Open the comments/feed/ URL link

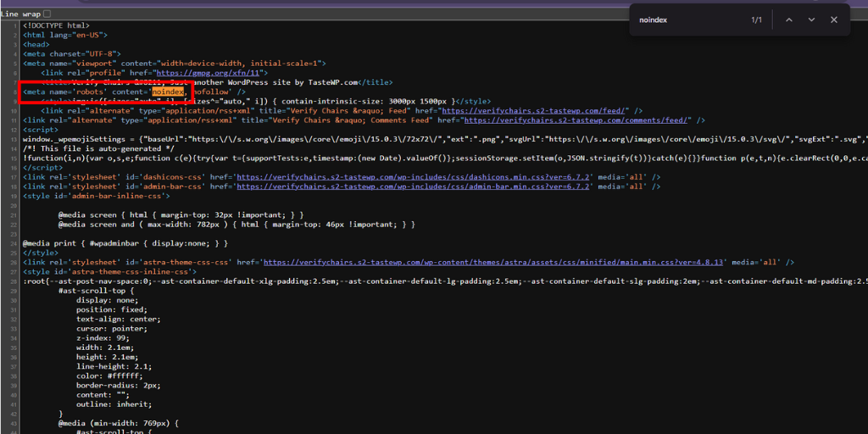(576, 120)
